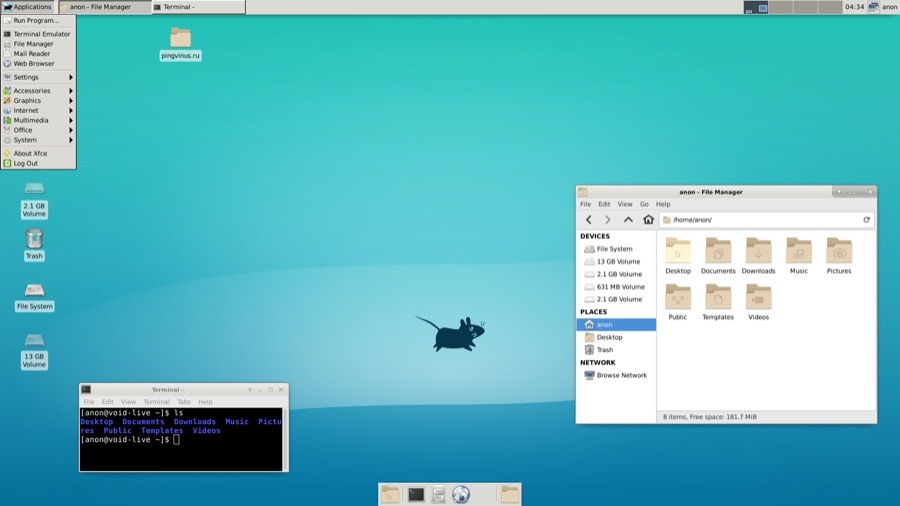900x506 pixels.
Task: Choose Mail Reader in the Applications menu
Action: (38, 53)
